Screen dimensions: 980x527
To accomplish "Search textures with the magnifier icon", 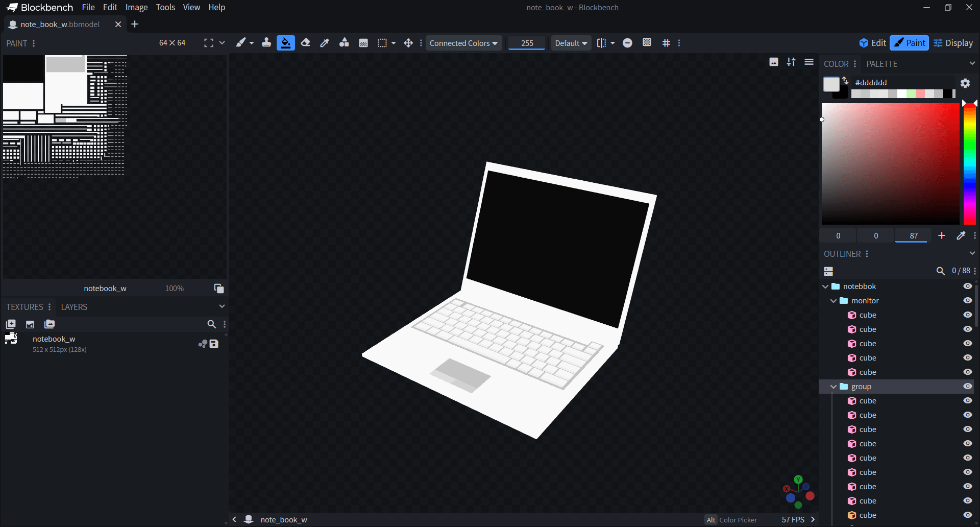I will point(211,324).
